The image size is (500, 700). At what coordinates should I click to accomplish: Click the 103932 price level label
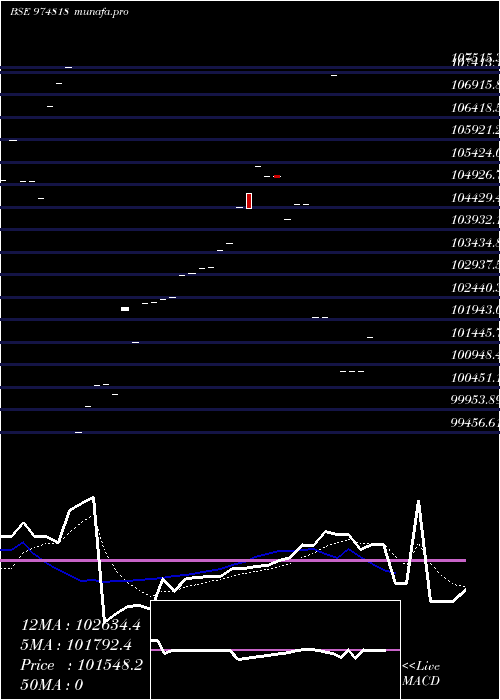click(x=475, y=220)
